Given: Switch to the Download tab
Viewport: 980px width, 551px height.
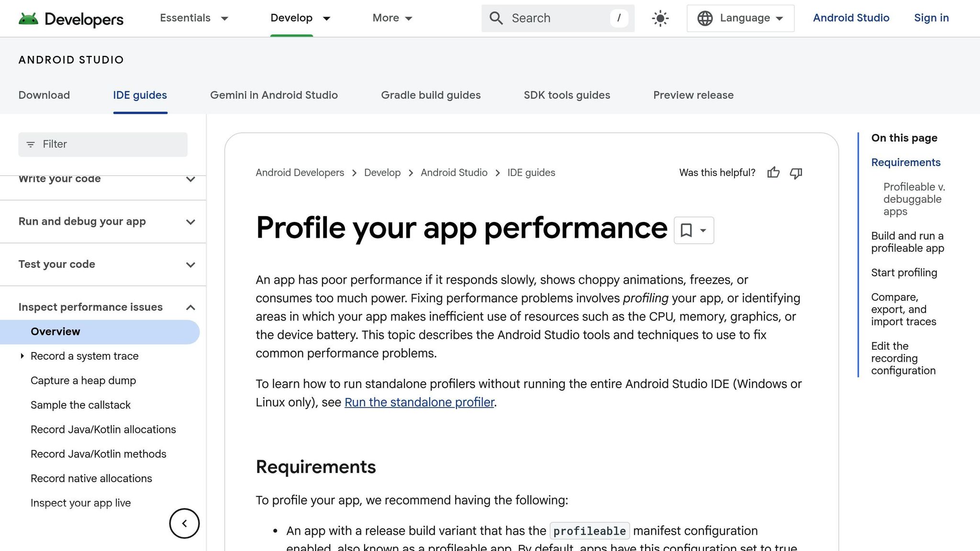Looking at the screenshot, I should pyautogui.click(x=44, y=95).
